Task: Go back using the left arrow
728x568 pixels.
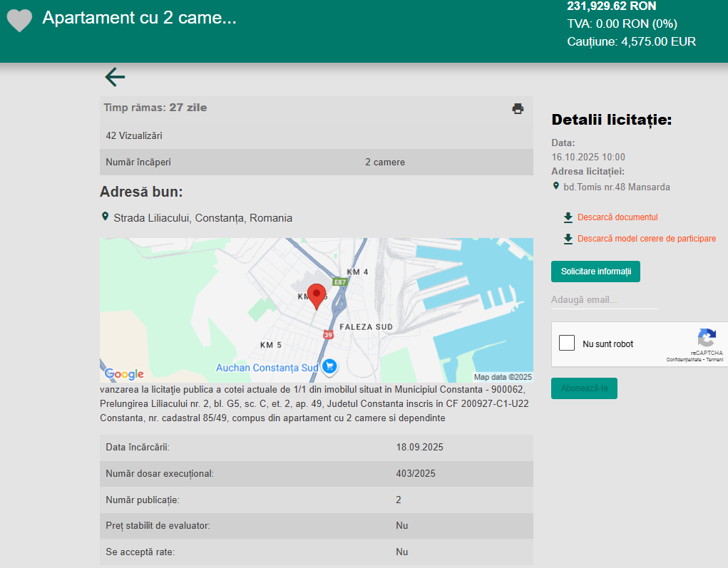Action: [x=115, y=77]
